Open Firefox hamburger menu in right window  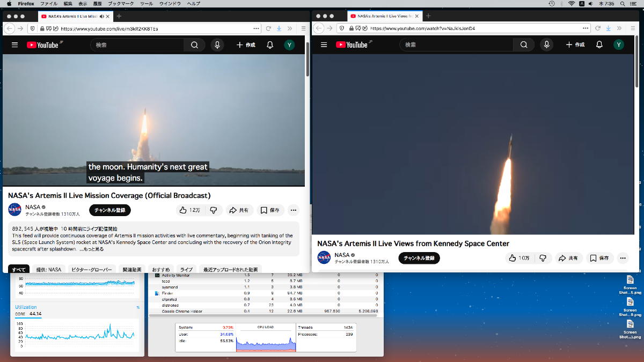633,28
